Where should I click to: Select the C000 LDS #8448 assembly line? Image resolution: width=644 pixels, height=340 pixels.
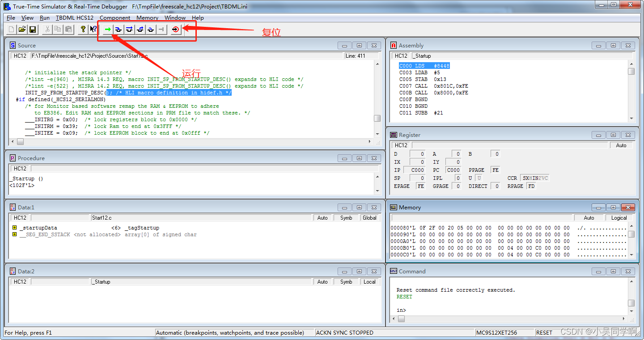(x=424, y=66)
